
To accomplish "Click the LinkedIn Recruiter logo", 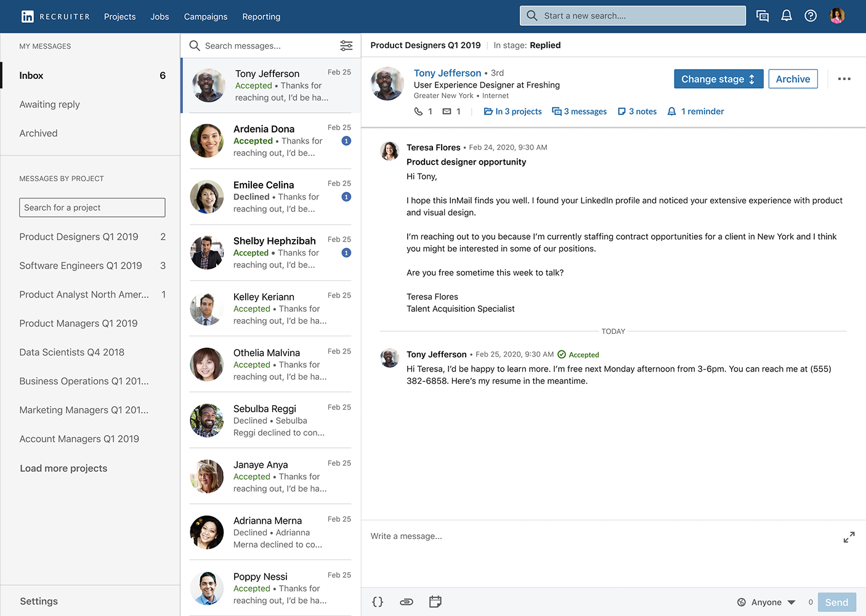I will click(x=55, y=17).
